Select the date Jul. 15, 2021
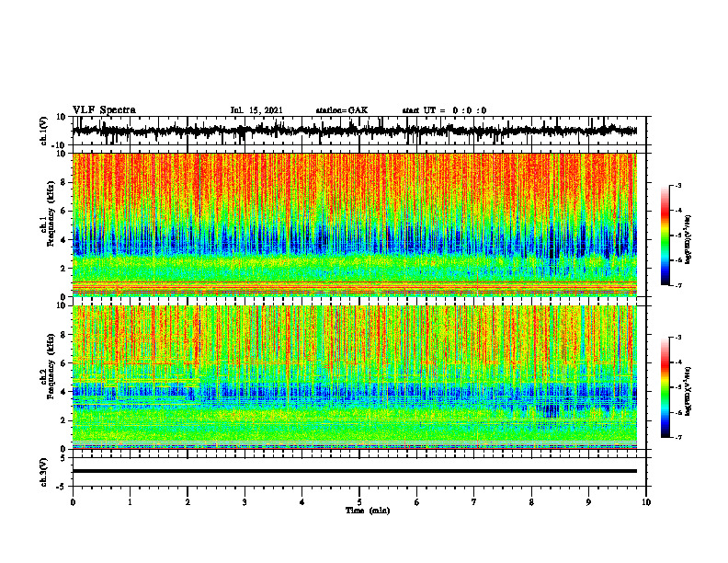Viewport: 728px width, 563px height. point(256,110)
